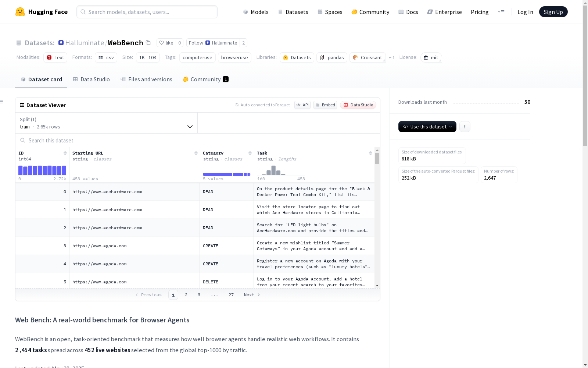Click the follower count showing 2
This screenshot has width=588, height=368.
click(243, 43)
